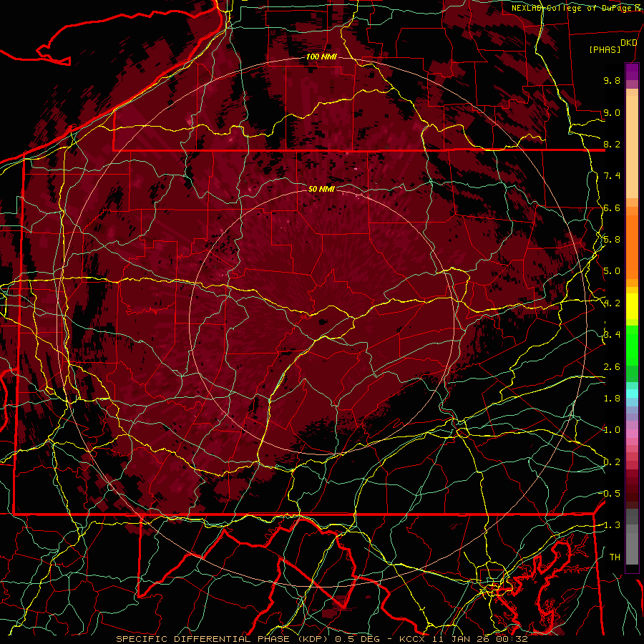644x644 pixels.
Task: Click the 6.6 value on the legend
Action: [x=612, y=208]
